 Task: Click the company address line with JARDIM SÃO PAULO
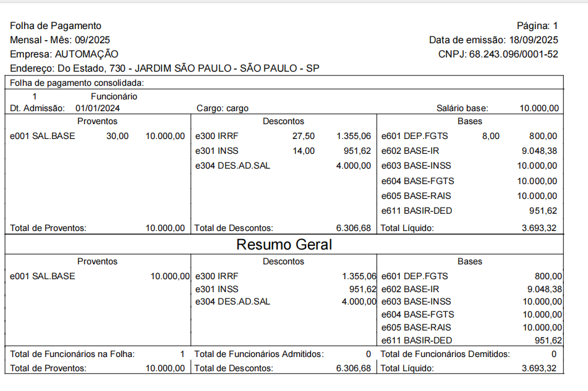(164, 68)
